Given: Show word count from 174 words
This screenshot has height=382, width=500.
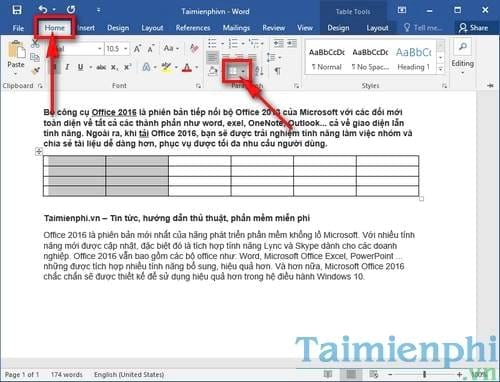Looking at the screenshot, I should (67, 375).
